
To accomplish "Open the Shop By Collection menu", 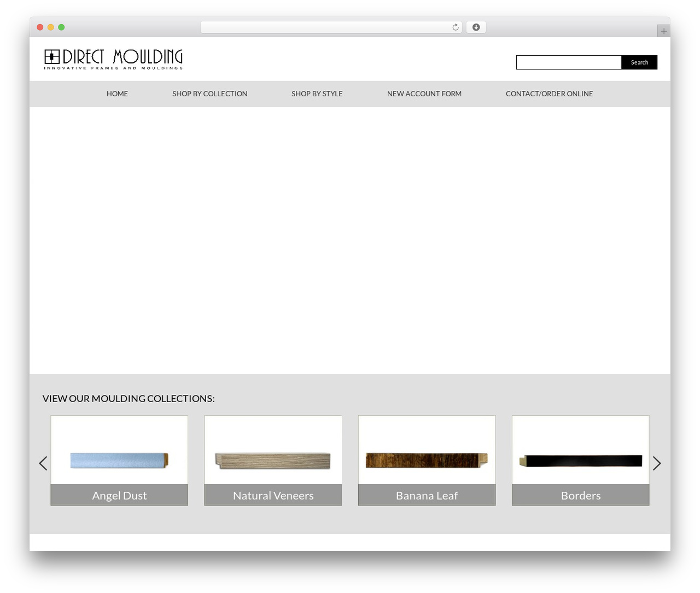I will 209,94.
